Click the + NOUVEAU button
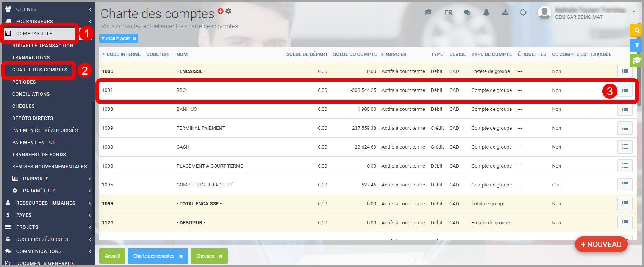The width and height of the screenshot is (644, 267). (601, 244)
